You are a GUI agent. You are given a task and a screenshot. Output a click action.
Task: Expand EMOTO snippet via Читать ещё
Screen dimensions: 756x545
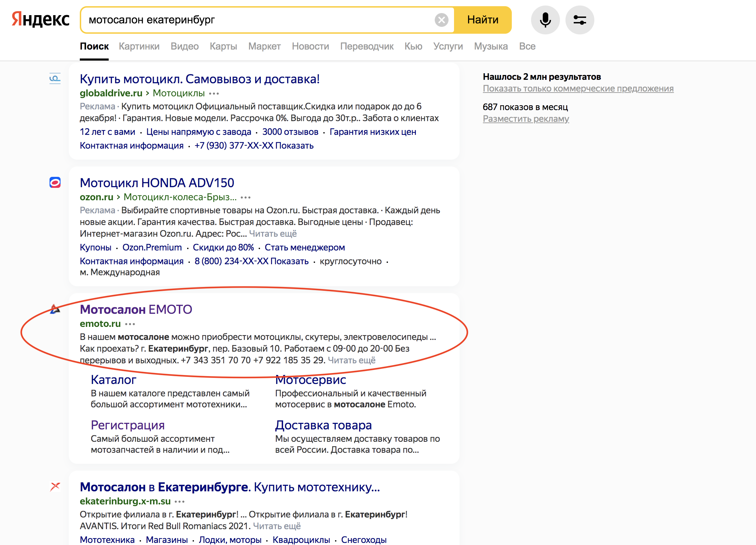pos(352,360)
